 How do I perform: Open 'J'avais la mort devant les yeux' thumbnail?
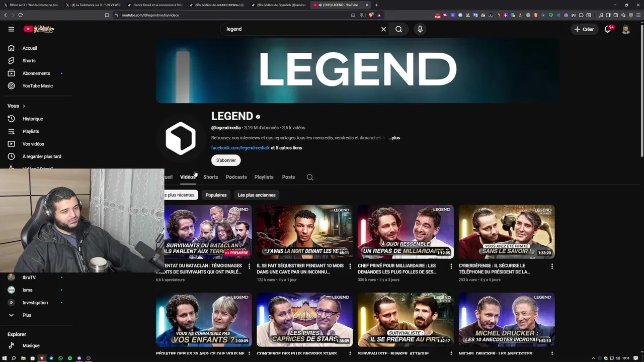304,232
